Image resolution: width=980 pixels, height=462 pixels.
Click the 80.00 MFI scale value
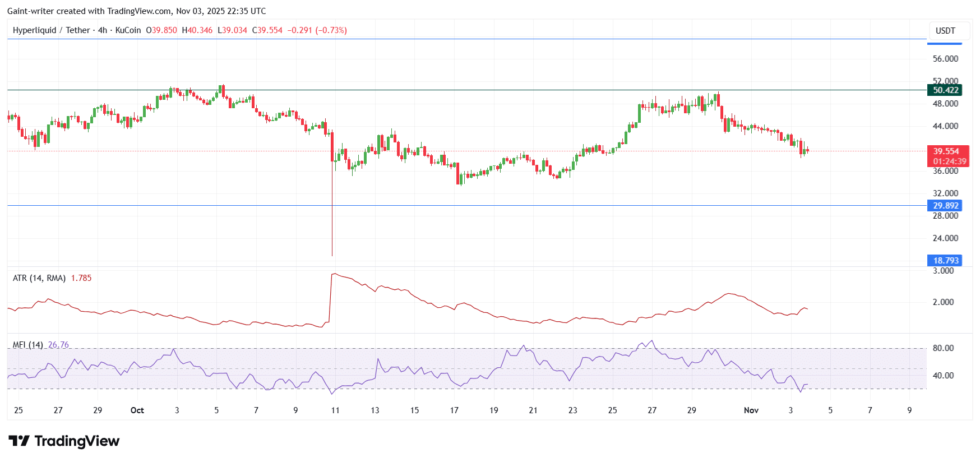943,348
